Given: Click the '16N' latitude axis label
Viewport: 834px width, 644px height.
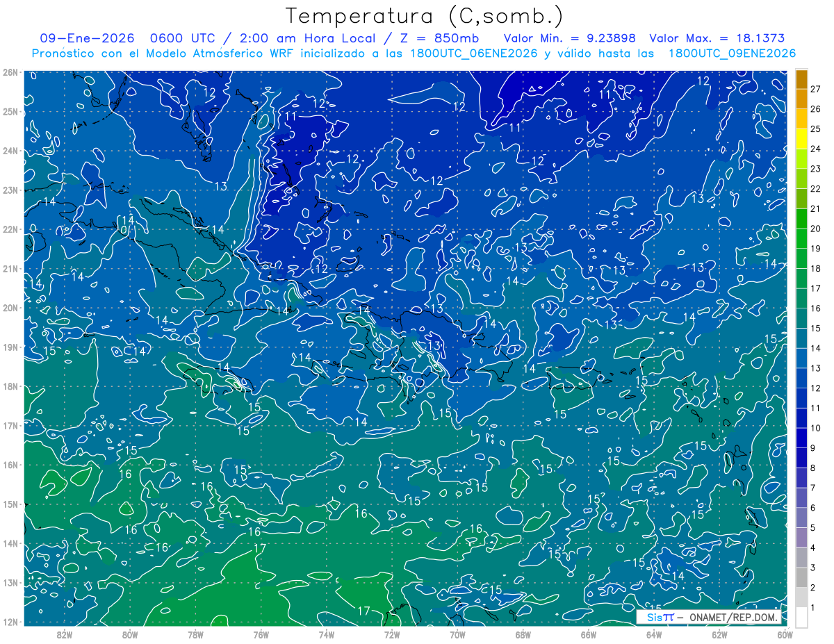Looking at the screenshot, I should [x=10, y=465].
